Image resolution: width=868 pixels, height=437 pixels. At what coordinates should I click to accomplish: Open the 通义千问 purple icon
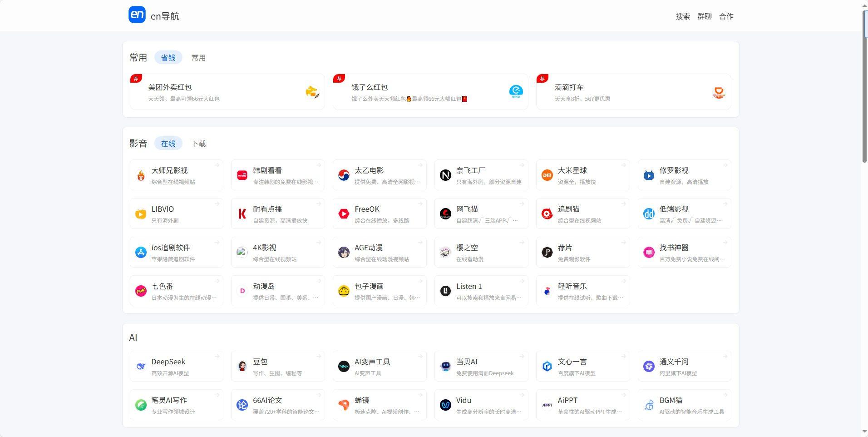pyautogui.click(x=649, y=366)
